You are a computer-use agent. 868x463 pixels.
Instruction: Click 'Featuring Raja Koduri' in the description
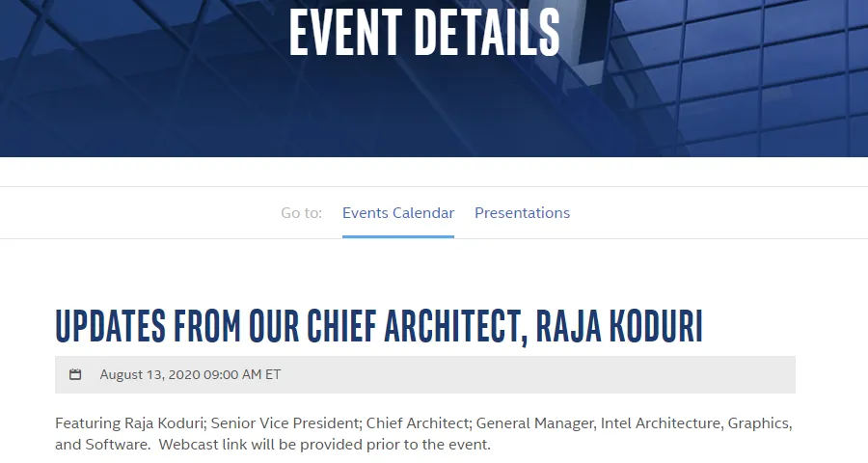tap(129, 423)
